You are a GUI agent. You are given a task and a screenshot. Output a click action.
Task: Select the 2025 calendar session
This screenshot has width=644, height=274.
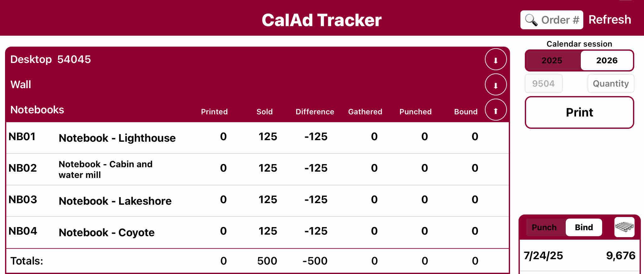tap(552, 60)
